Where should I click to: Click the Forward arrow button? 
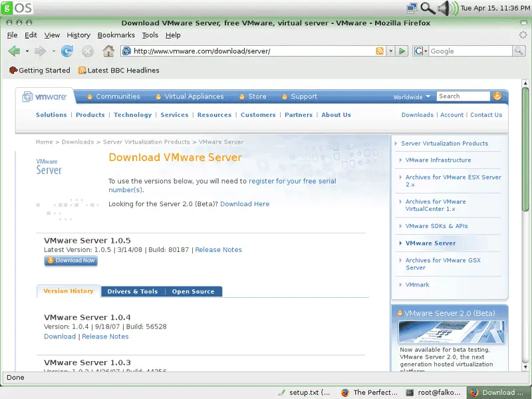41,51
